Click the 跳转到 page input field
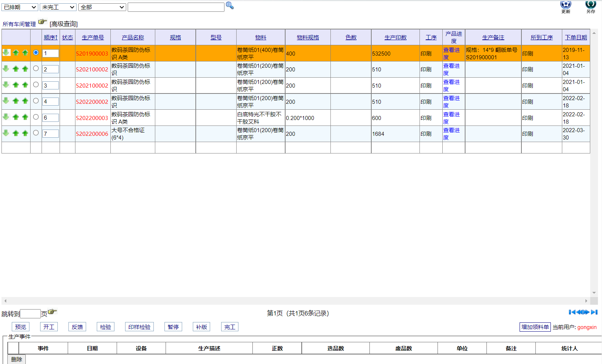This screenshot has width=602, height=364. coord(30,313)
